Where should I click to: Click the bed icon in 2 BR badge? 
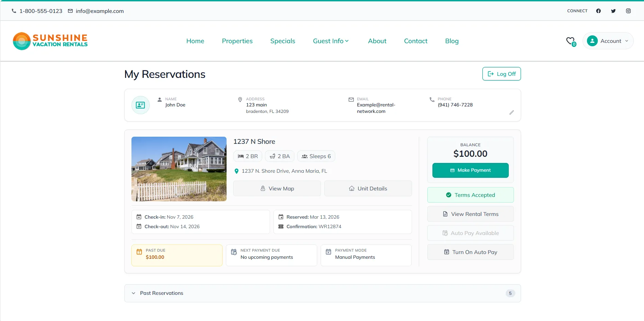click(241, 156)
